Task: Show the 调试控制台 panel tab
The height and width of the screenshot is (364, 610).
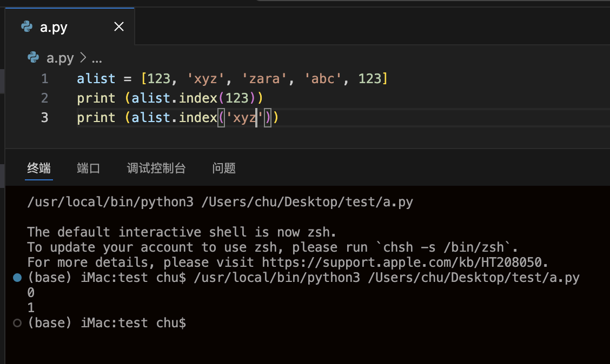Action: pos(156,168)
